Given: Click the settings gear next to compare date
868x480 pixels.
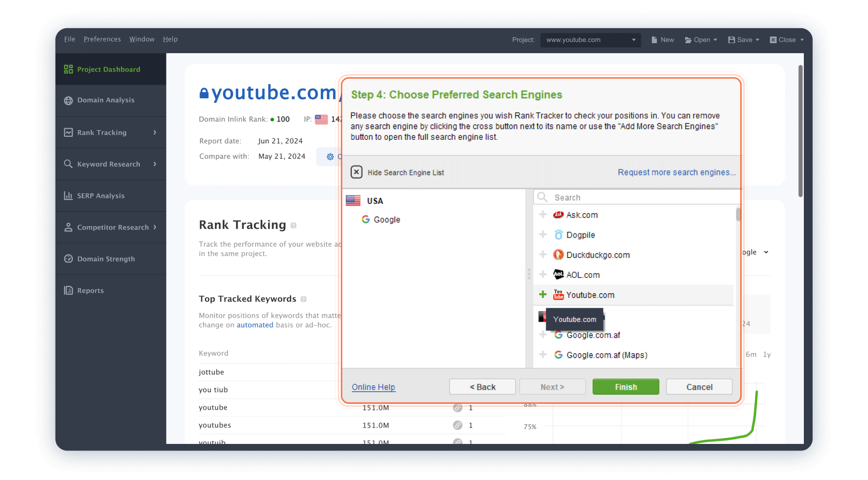Looking at the screenshot, I should click(330, 157).
